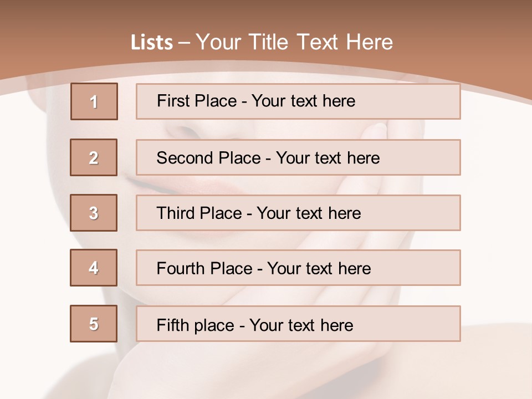The height and width of the screenshot is (399, 532).
Task: Click the words 'Fifth place' in the last bar
Action: point(196,325)
